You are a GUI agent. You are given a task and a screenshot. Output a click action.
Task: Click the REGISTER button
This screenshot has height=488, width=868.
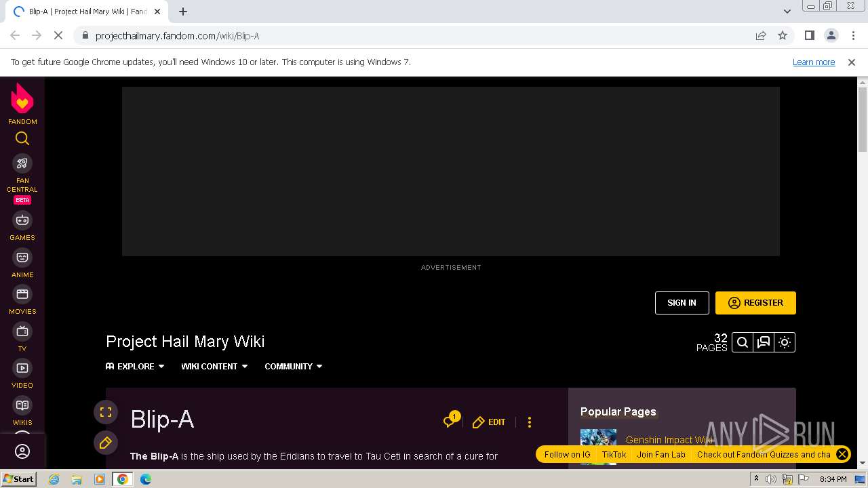(x=755, y=303)
